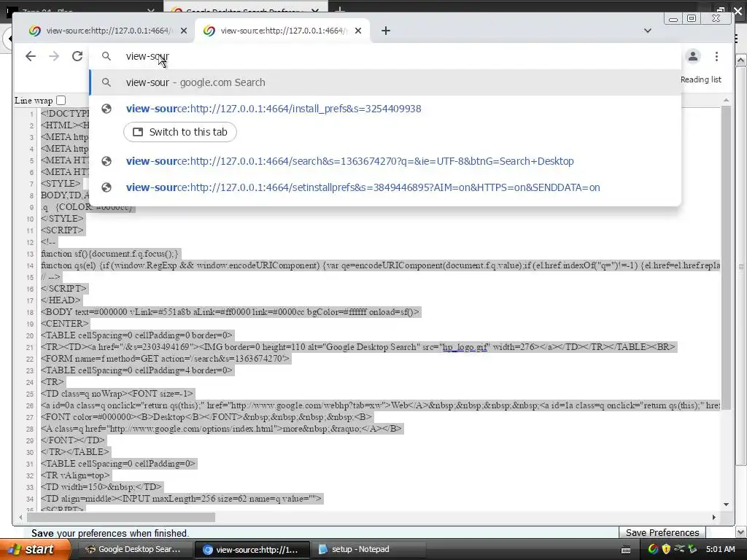The width and height of the screenshot is (747, 560).
Task: Click the 'Switch to this tab' button
Action: 180,132
